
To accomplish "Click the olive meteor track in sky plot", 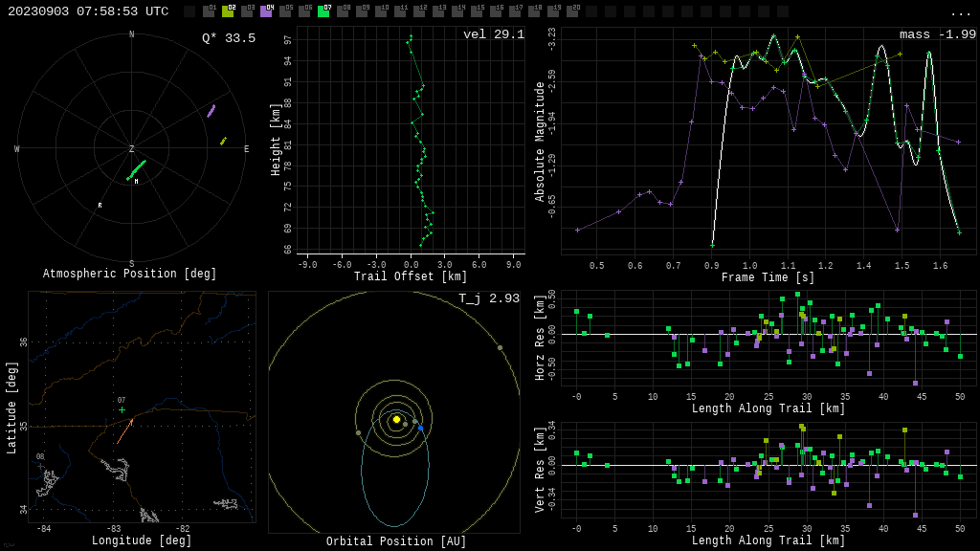I will tap(223, 142).
